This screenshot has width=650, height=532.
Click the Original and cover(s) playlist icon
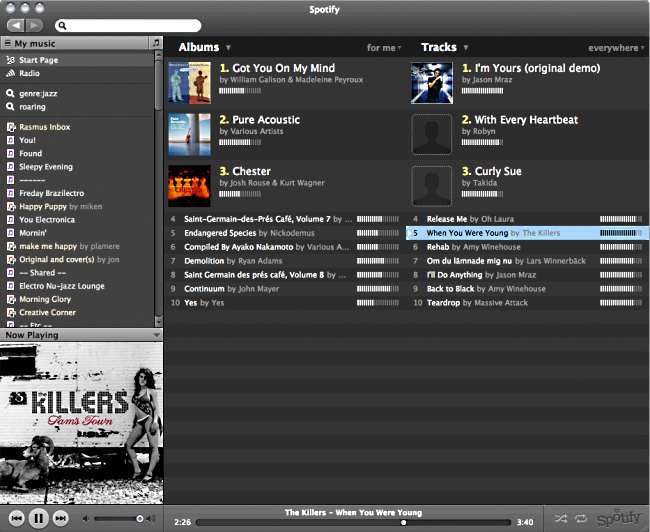[x=11, y=260]
